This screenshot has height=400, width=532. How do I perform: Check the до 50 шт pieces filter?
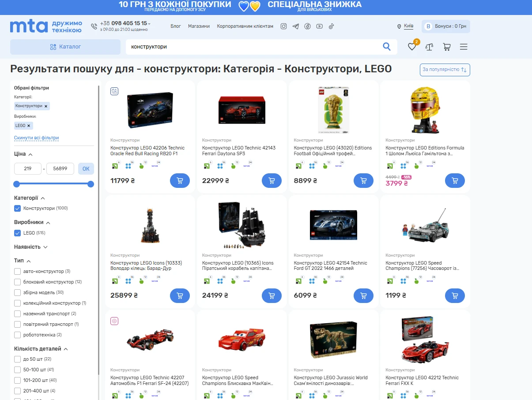click(18, 359)
